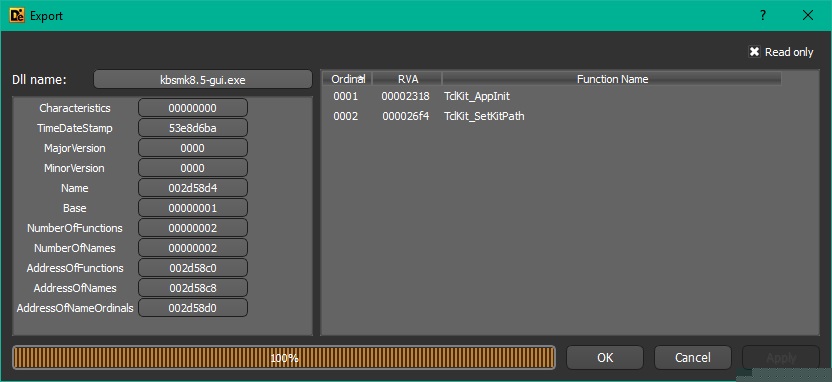Click the disabled Apply button
The width and height of the screenshot is (832, 382).
pos(781,358)
